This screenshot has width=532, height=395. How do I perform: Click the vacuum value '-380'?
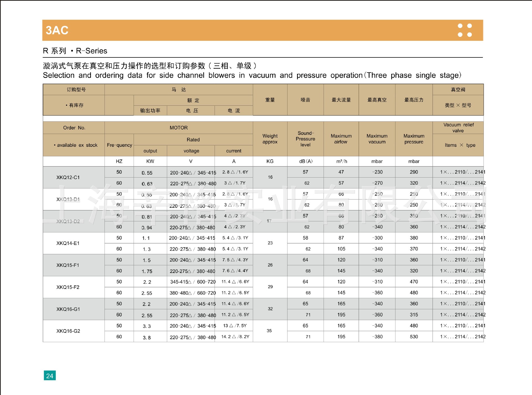(x=377, y=336)
